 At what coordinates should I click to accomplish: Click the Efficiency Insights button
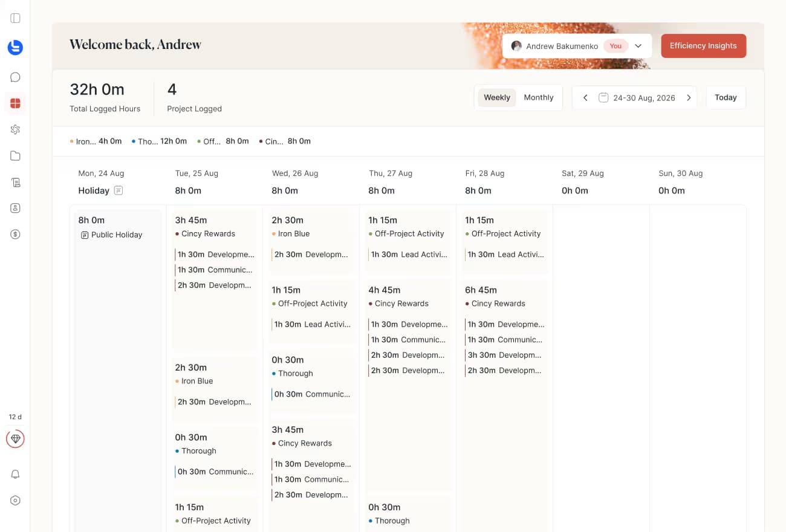[x=703, y=46]
